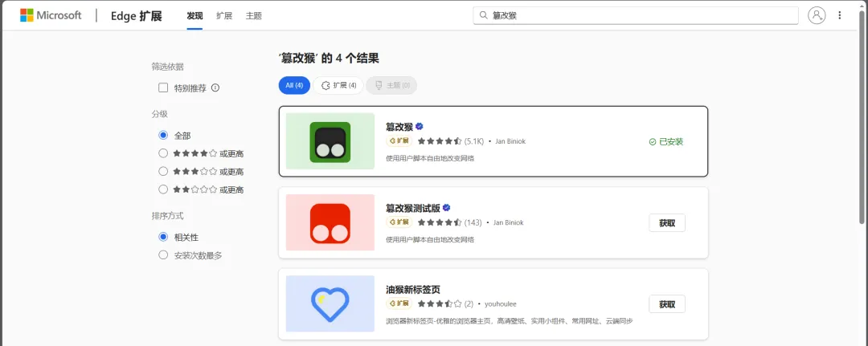Click 扩展 tag badge on 篡改猴测试版 card

click(399, 222)
